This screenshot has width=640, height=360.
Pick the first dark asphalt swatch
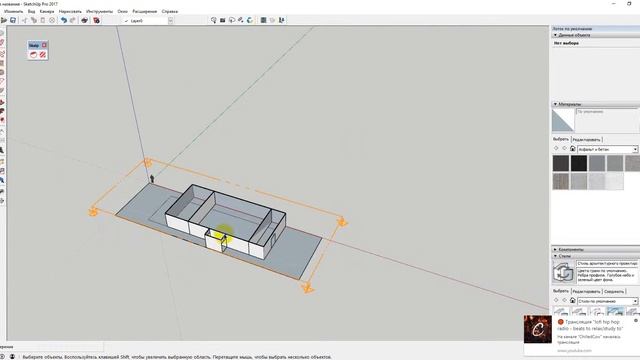pyautogui.click(x=561, y=163)
